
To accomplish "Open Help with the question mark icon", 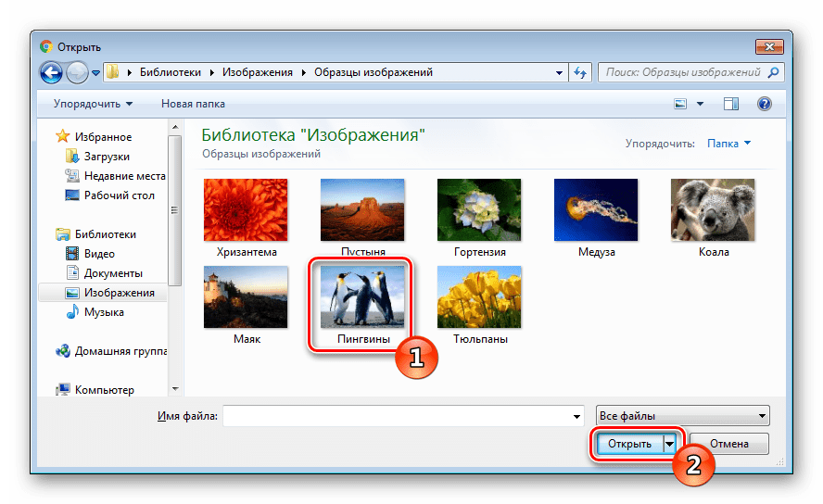I will coord(765,104).
